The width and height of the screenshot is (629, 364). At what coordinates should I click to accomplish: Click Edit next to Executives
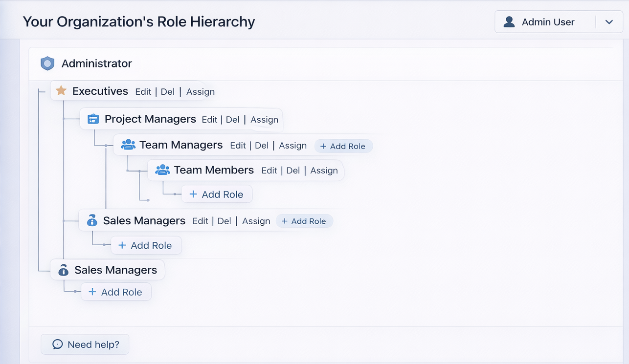pyautogui.click(x=143, y=92)
